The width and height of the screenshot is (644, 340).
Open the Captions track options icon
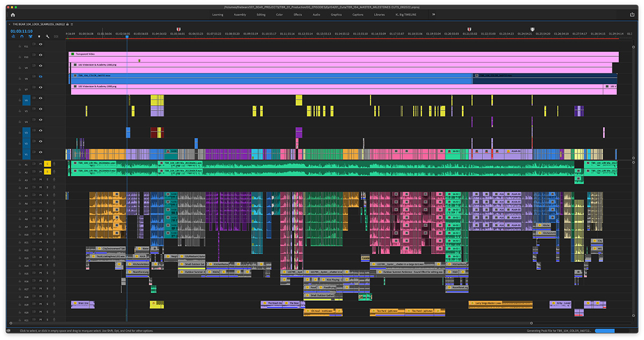[x=56, y=36]
